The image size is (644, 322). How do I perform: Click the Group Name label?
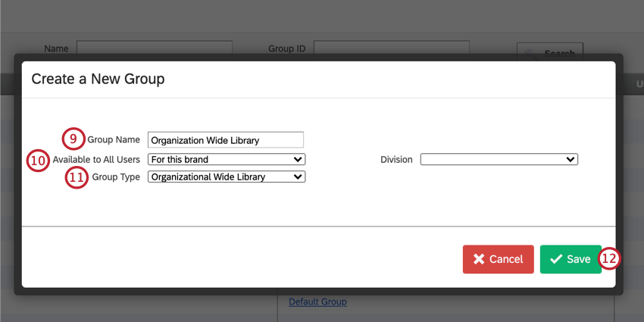coord(114,139)
